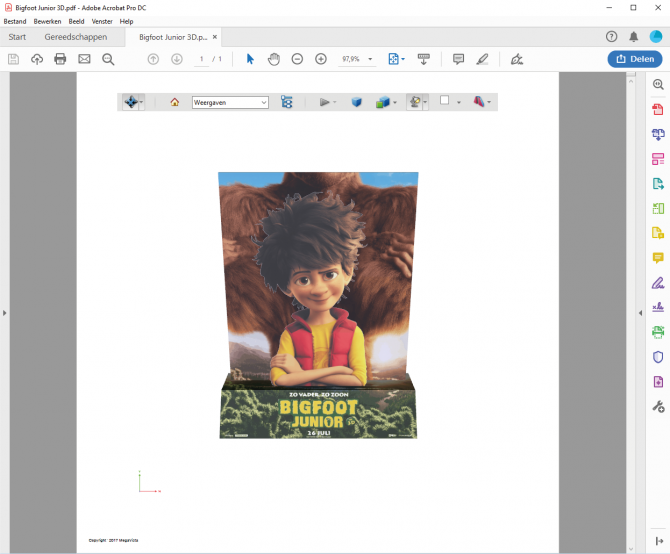Click the vertical scrollbar down arrow
The height and width of the screenshot is (554, 670).
tap(631, 549)
